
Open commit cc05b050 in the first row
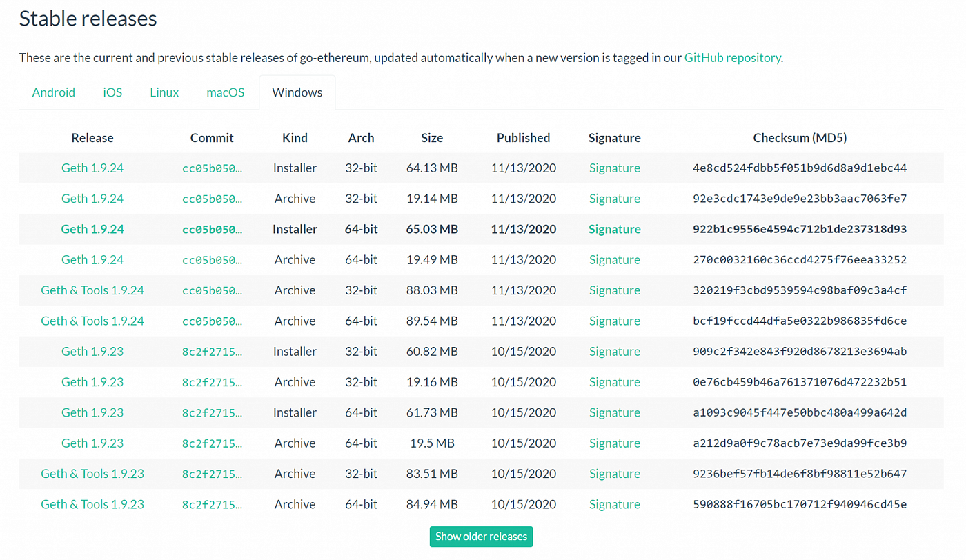212,168
